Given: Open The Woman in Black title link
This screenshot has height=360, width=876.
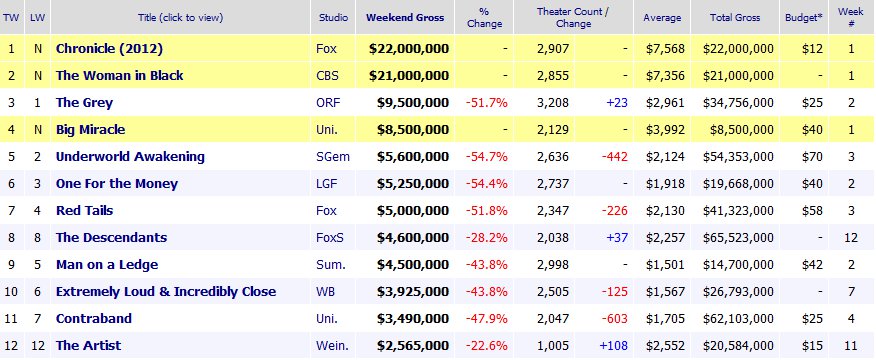Looking at the screenshot, I should tap(120, 76).
